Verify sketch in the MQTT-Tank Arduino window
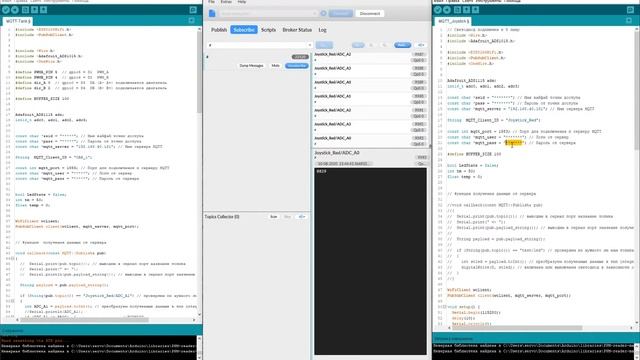The height and width of the screenshot is (360, 640). coord(6,9)
